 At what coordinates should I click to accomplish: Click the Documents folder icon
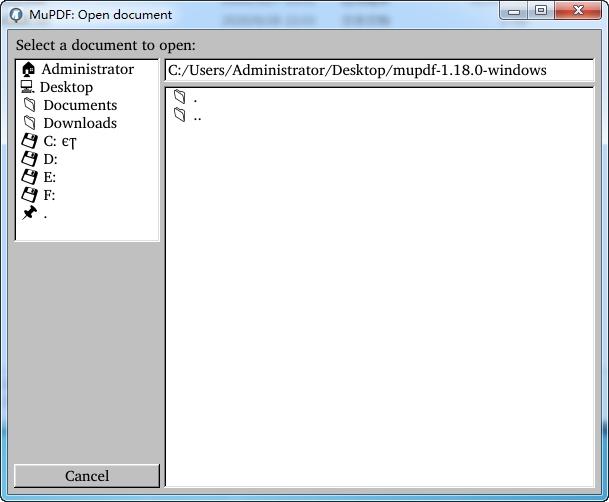coord(30,105)
